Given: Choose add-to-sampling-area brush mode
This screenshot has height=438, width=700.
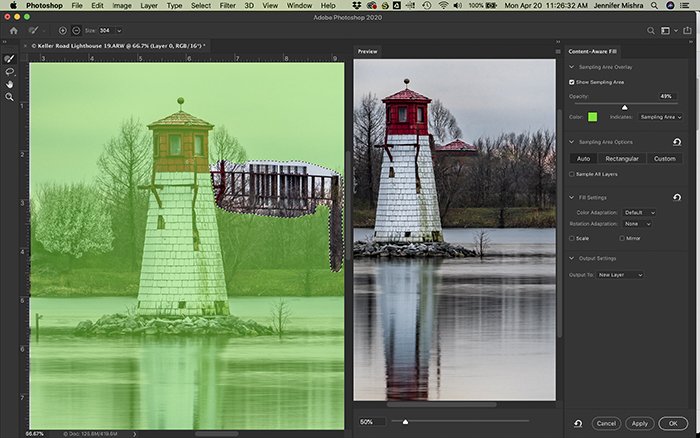Looking at the screenshot, I should 62,31.
